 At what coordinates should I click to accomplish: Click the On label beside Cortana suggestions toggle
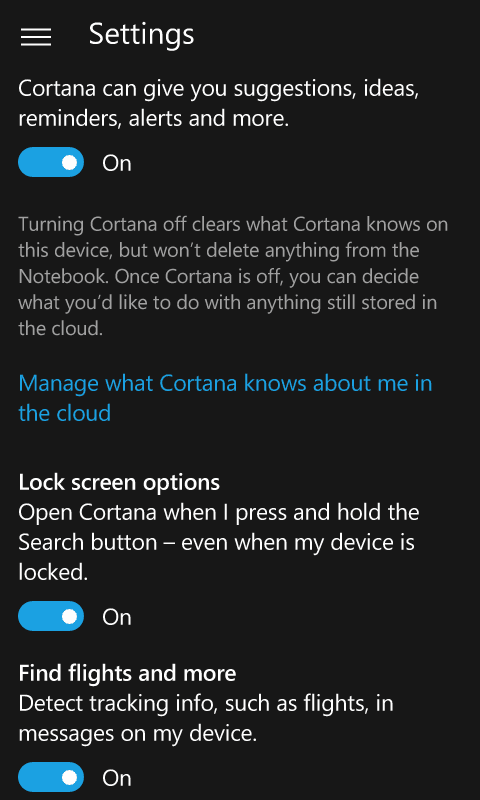tap(117, 163)
